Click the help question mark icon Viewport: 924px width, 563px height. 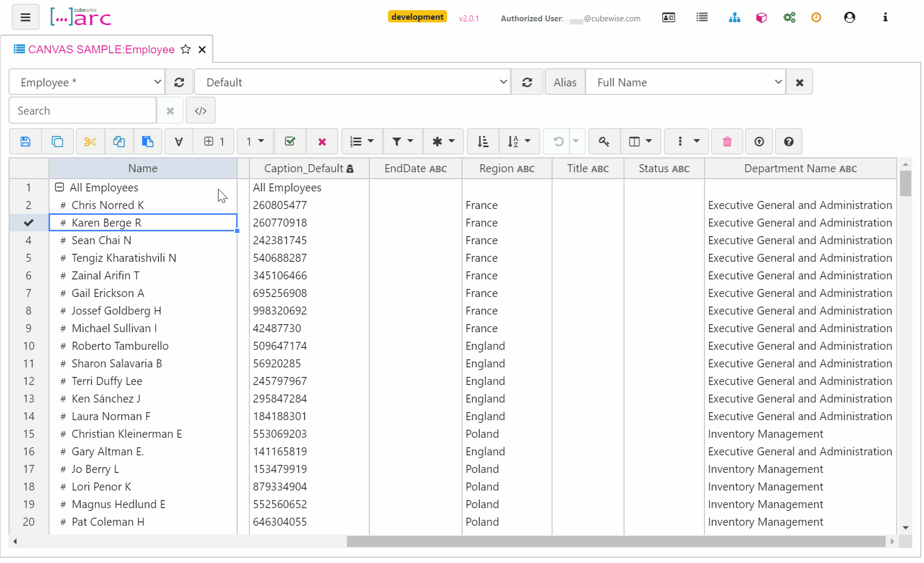(x=789, y=142)
